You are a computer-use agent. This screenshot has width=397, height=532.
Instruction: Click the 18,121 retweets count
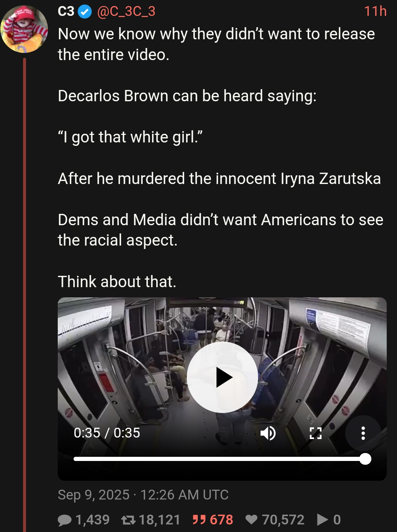pyautogui.click(x=160, y=520)
